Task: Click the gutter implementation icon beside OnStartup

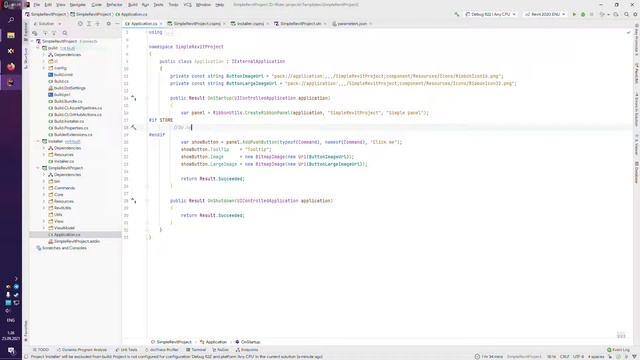Action: (x=133, y=98)
